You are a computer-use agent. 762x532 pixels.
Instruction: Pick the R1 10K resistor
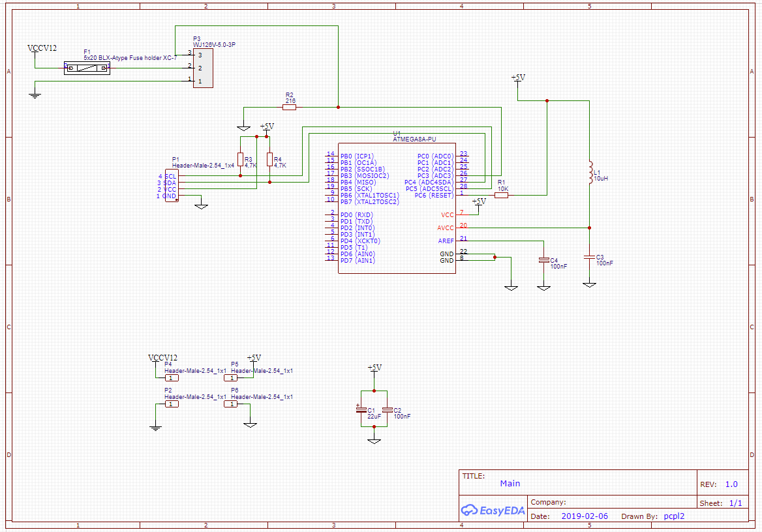tap(501, 195)
